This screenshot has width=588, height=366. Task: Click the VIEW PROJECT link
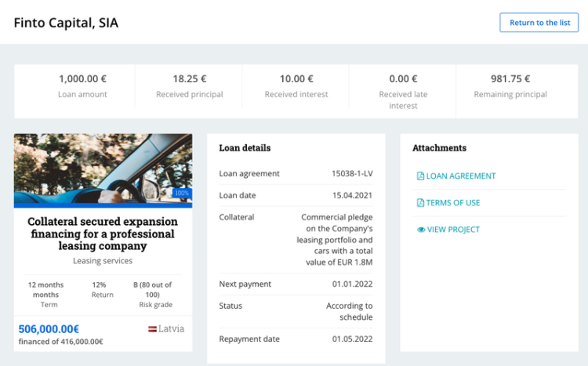coord(452,230)
